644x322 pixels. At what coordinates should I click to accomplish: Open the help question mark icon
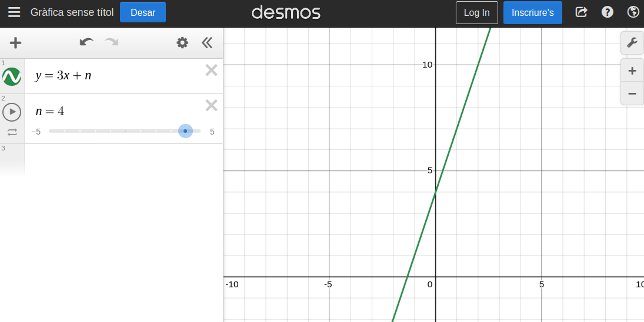click(x=608, y=12)
